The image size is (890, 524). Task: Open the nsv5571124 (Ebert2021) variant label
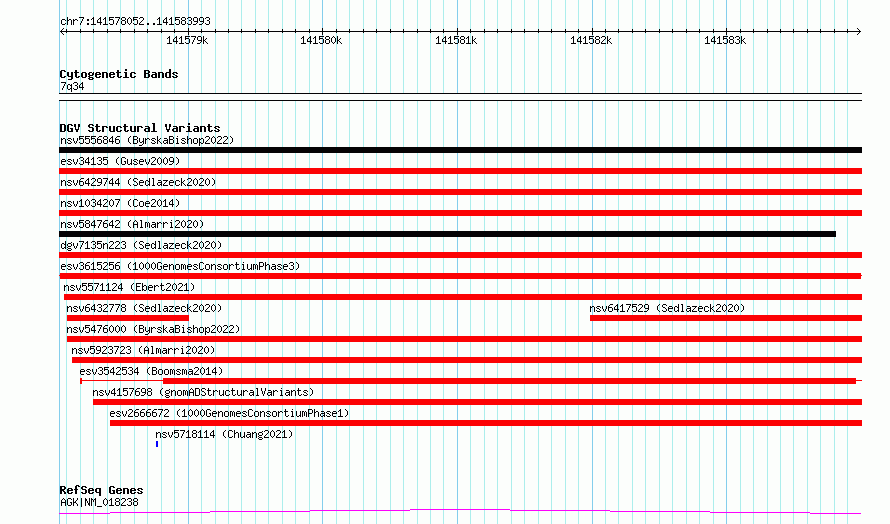129,287
